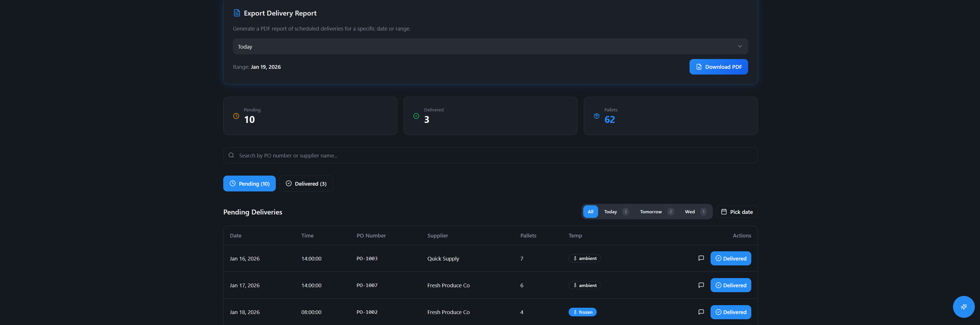Click the comment bubble for PO-1002

tap(701, 312)
